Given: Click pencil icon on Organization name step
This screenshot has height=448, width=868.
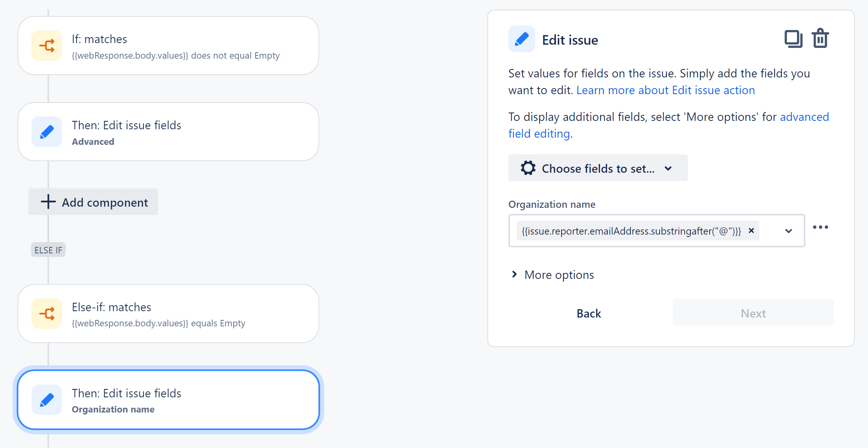Looking at the screenshot, I should [x=47, y=400].
